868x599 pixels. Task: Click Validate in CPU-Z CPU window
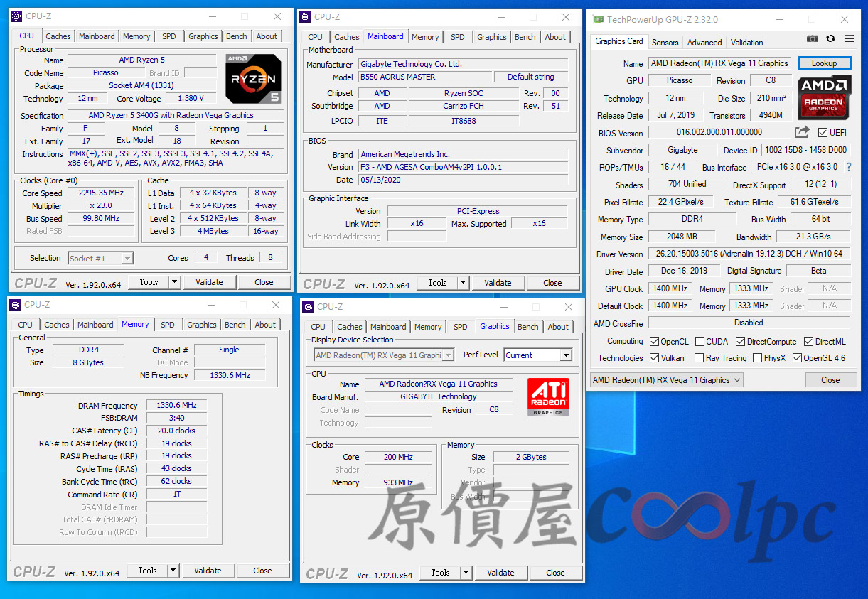pos(209,282)
